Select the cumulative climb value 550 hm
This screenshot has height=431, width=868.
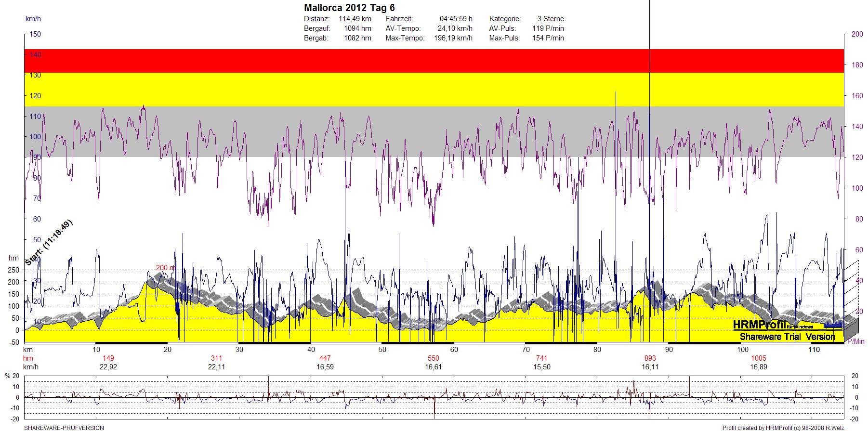click(x=434, y=358)
